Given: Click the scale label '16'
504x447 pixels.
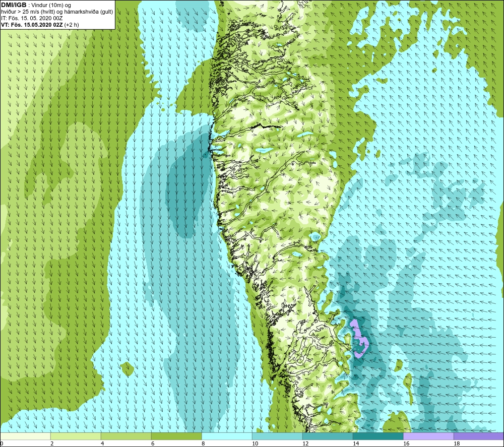Looking at the screenshot, I should click(x=406, y=444).
